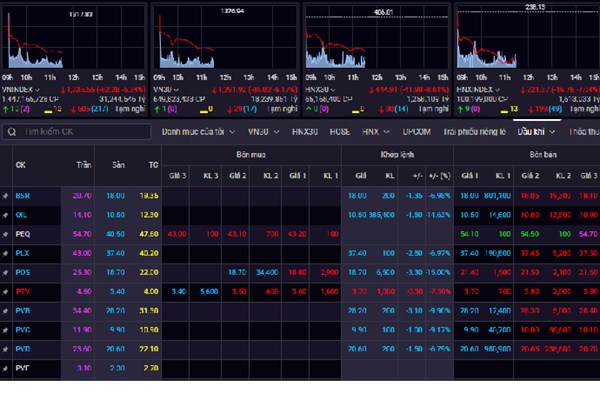Open stock symbol PLX
The height and width of the screenshot is (400, 600).
pos(22,253)
